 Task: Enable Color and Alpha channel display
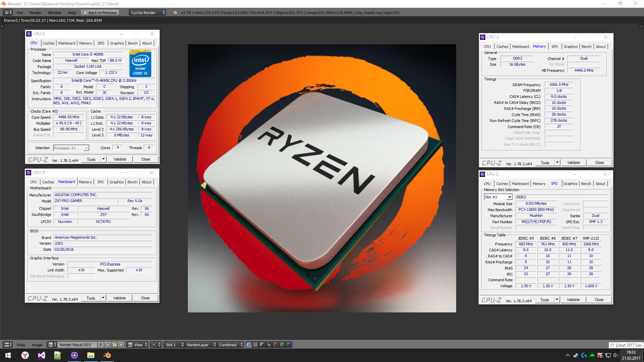[x=249, y=345]
